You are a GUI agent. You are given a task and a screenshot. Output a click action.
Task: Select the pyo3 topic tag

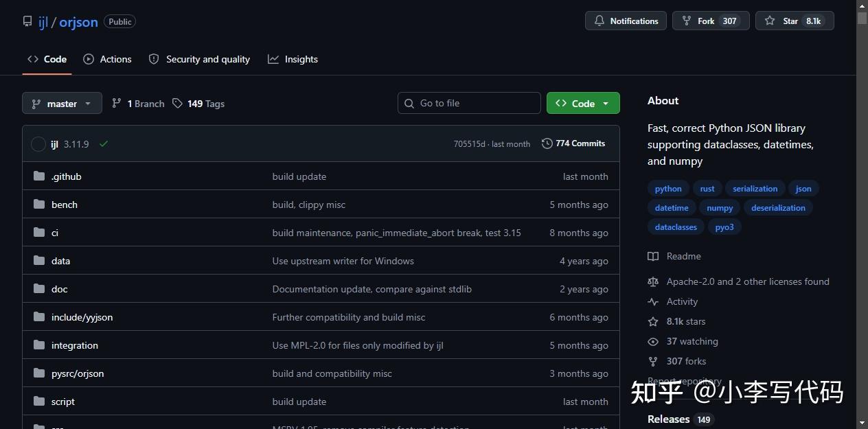(724, 227)
